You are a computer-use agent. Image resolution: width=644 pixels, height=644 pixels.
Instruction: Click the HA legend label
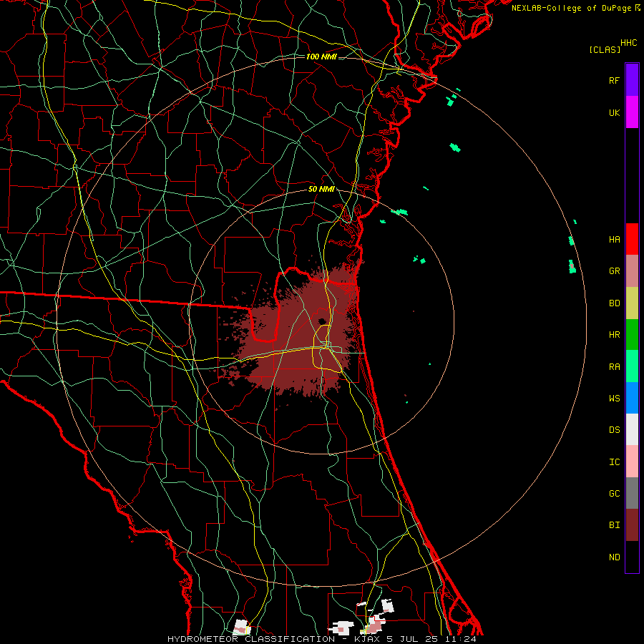(614, 240)
